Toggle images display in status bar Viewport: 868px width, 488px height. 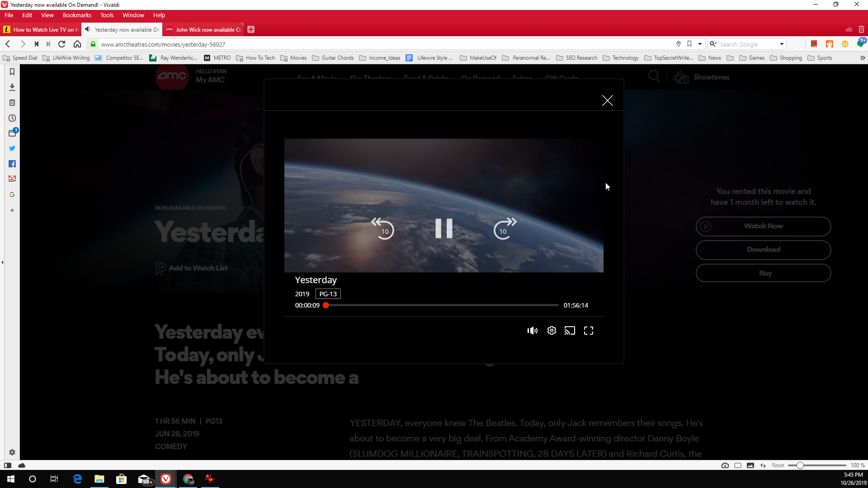tap(750, 465)
